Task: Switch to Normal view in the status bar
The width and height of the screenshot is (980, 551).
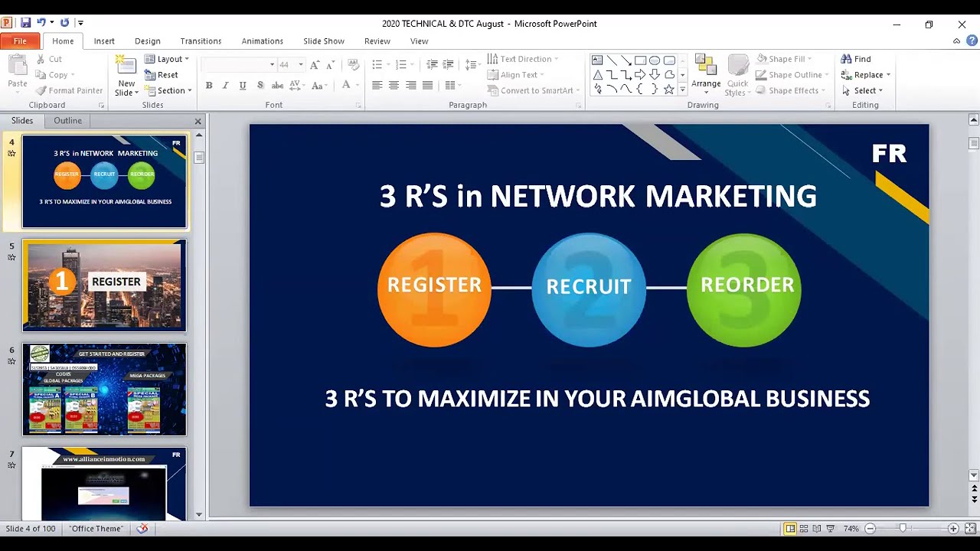Action: pyautogui.click(x=790, y=529)
